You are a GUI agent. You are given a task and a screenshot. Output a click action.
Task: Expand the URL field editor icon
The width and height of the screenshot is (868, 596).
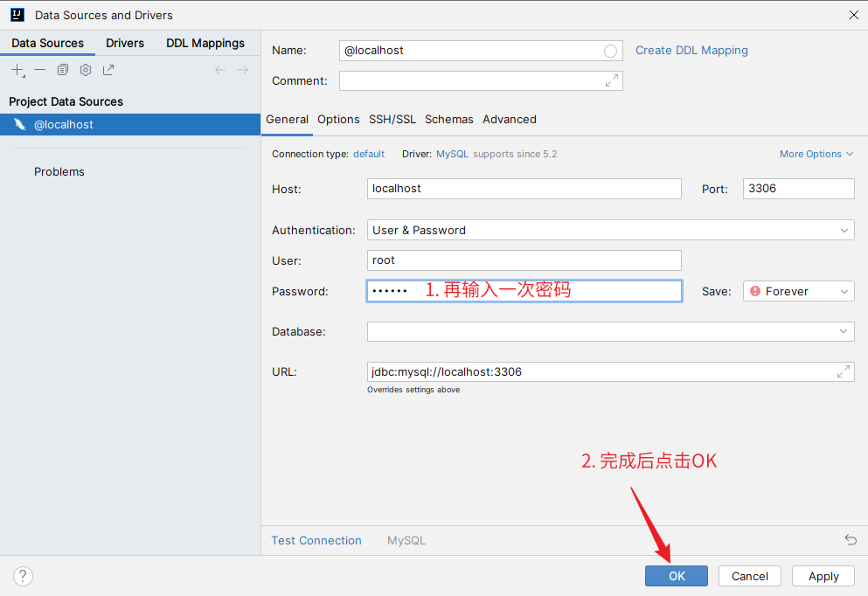point(844,371)
